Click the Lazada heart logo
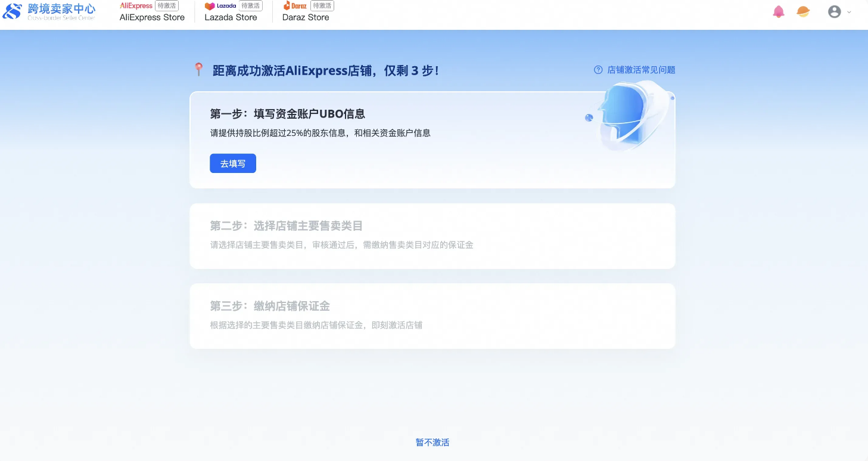This screenshot has width=868, height=461. 210,6
